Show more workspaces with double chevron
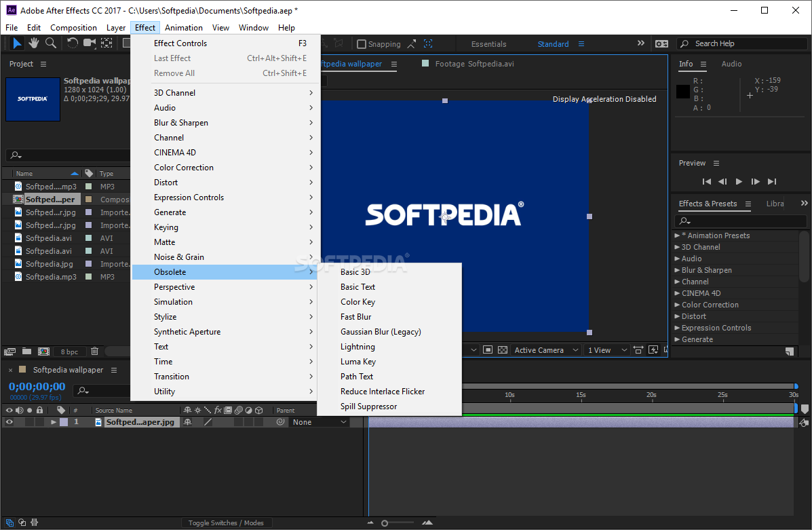This screenshot has width=812, height=530. click(640, 43)
